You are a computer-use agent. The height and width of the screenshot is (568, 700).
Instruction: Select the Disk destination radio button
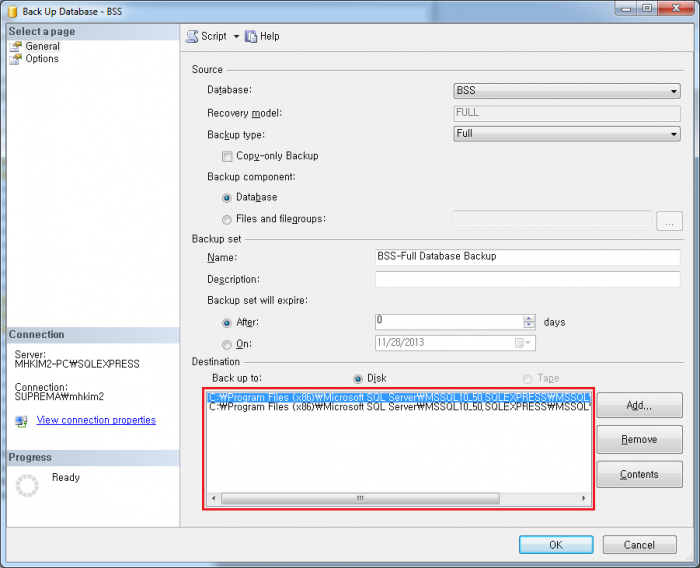click(x=358, y=378)
